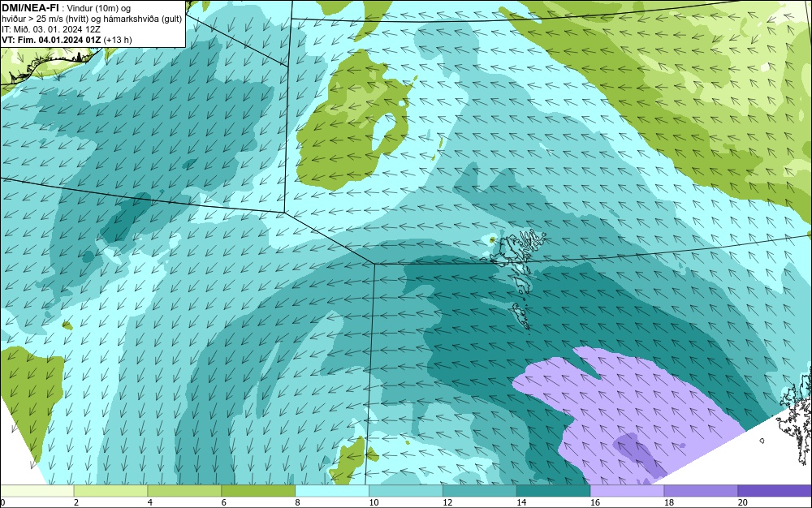The image size is (812, 508).
Task: Click the 4–6 m/s legend color swatch
Action: pyautogui.click(x=184, y=491)
